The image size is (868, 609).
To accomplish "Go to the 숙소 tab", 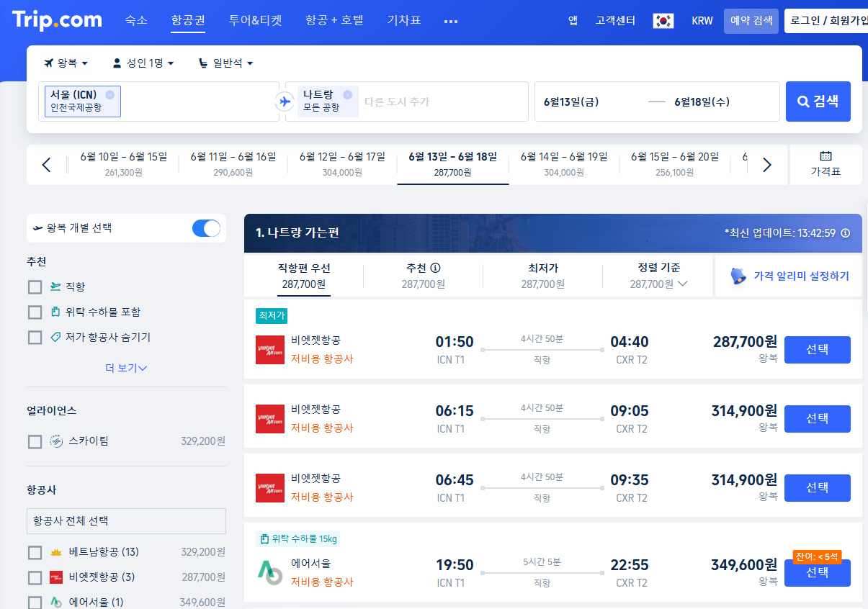I will pos(136,20).
